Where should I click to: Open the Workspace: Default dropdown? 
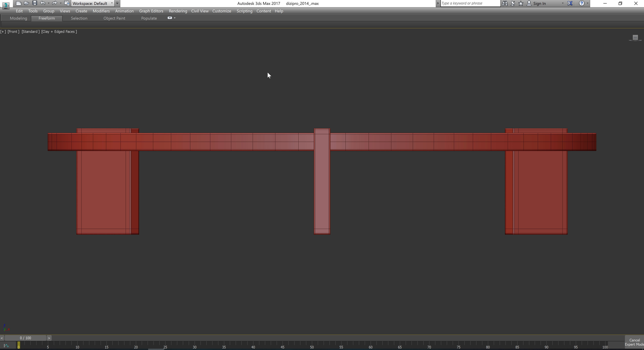coord(92,3)
